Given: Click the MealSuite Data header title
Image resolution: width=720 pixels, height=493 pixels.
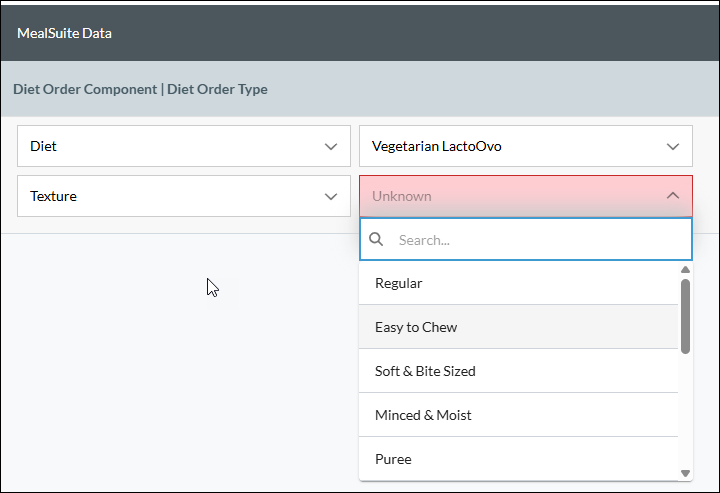Looking at the screenshot, I should point(64,33).
